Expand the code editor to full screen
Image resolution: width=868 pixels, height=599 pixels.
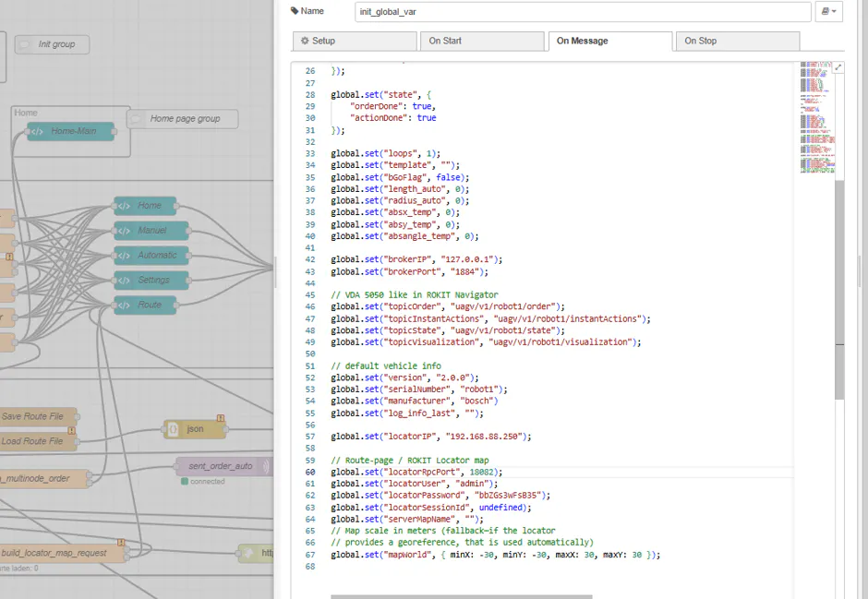[838, 67]
